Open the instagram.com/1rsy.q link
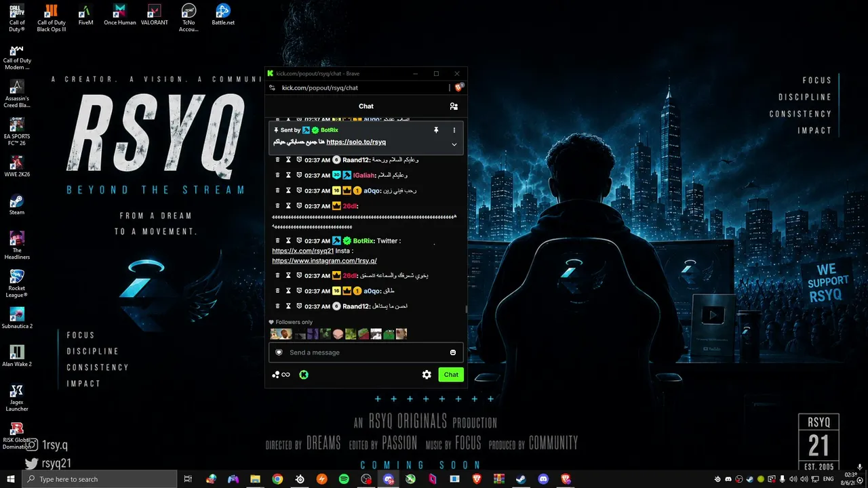 click(325, 261)
